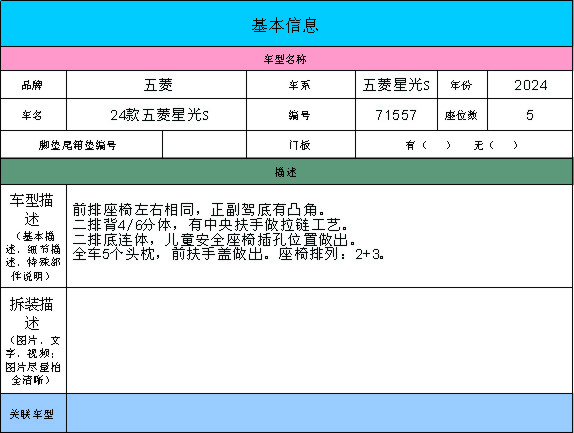Click the 车型描述 description text area
Screen dimensions: 574x433
pos(320,236)
